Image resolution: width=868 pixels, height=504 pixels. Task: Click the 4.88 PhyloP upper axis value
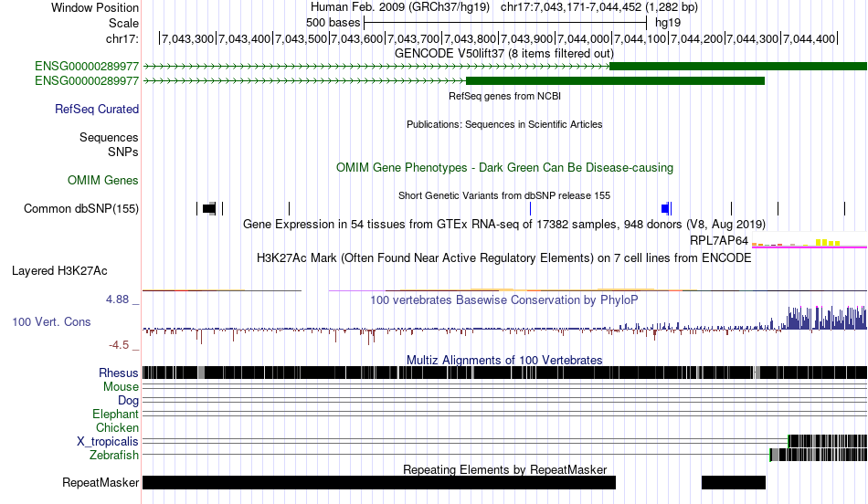pyautogui.click(x=117, y=299)
